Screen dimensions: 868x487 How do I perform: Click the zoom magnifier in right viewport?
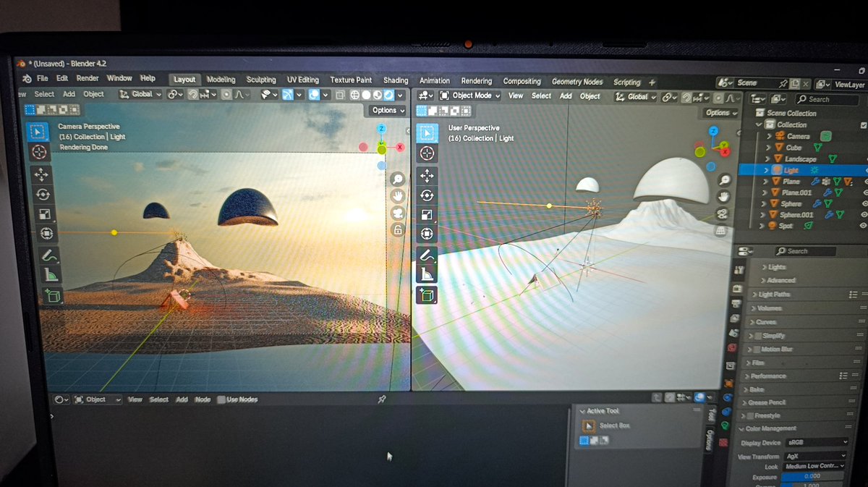click(x=724, y=179)
